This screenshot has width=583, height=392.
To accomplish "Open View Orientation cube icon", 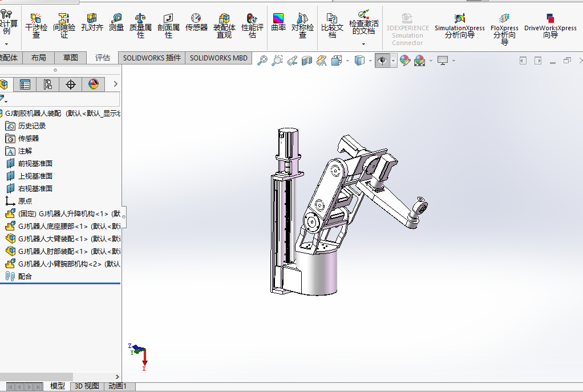I will tap(337, 60).
